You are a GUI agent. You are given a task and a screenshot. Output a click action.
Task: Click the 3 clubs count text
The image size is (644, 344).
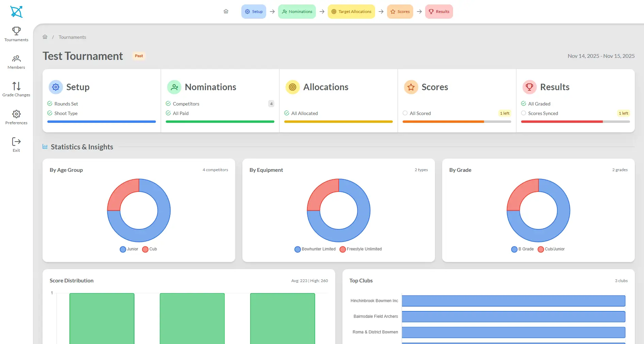coord(621,281)
